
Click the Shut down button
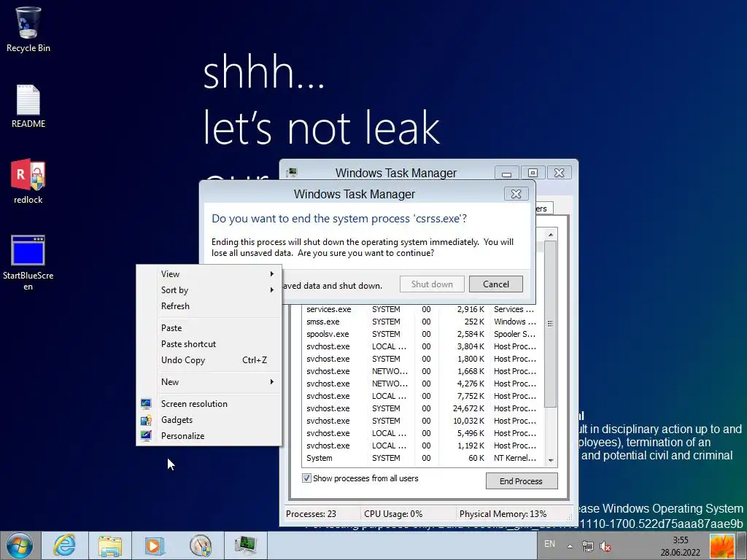tap(432, 284)
